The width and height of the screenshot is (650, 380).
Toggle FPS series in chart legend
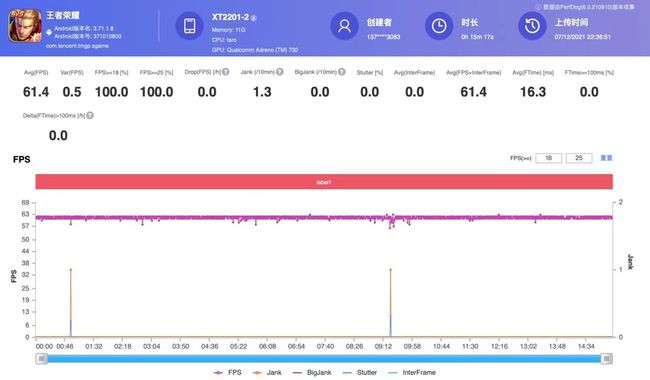coord(227,373)
